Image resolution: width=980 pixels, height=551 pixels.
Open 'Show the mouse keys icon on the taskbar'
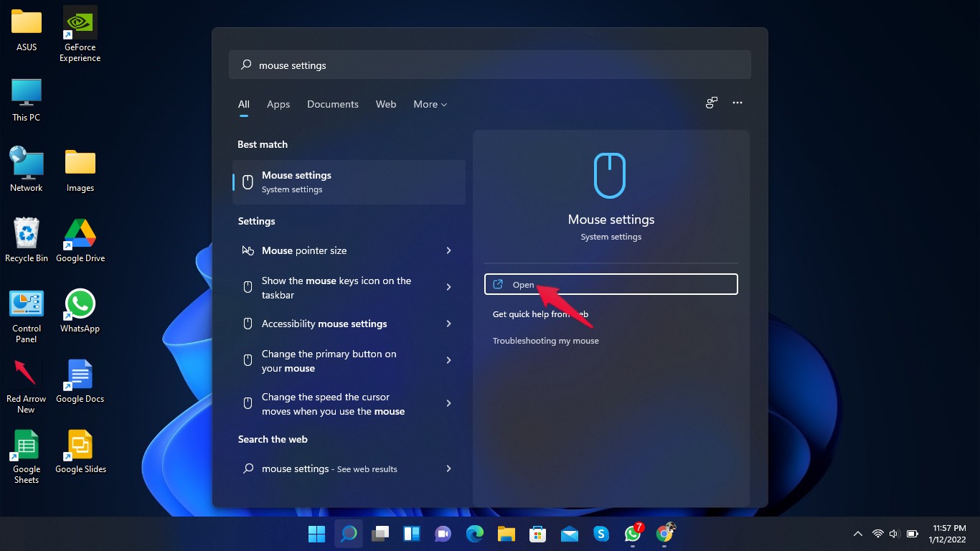coord(349,288)
